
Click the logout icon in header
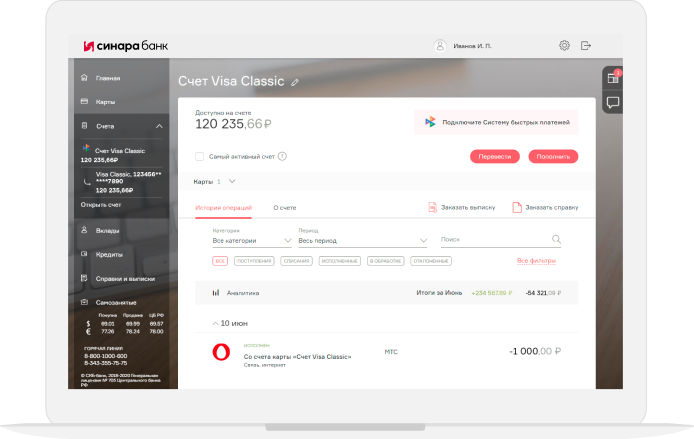tap(586, 46)
